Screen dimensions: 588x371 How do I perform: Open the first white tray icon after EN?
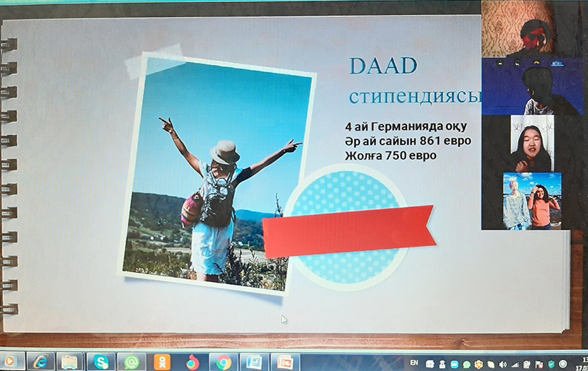pos(430,364)
